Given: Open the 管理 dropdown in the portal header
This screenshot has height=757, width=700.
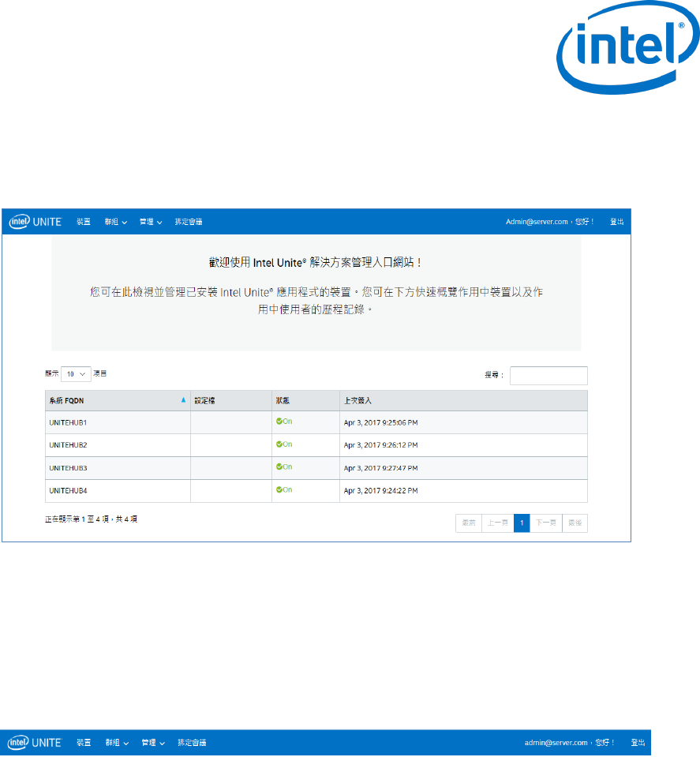Looking at the screenshot, I should (151, 222).
